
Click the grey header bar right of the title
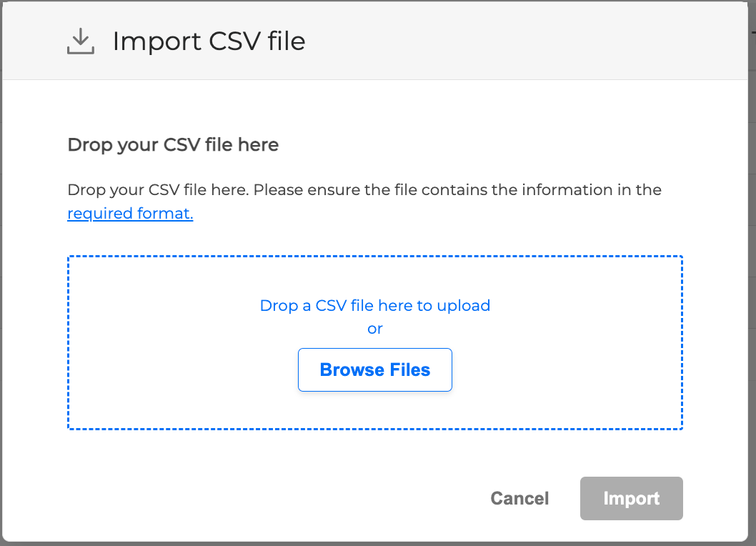pyautogui.click(x=514, y=41)
